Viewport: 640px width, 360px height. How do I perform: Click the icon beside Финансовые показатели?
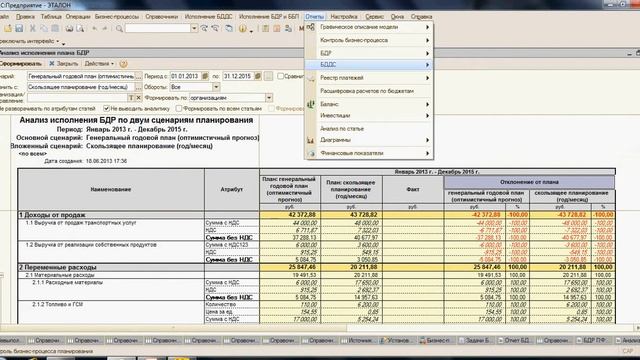[311, 153]
